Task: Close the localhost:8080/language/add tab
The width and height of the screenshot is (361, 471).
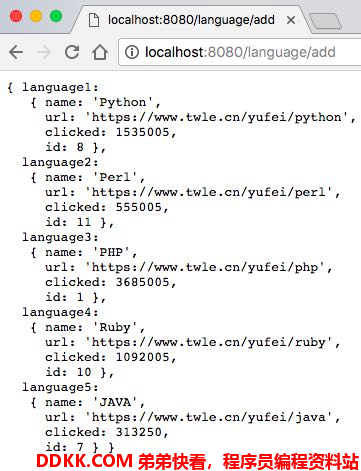Action: [291, 20]
